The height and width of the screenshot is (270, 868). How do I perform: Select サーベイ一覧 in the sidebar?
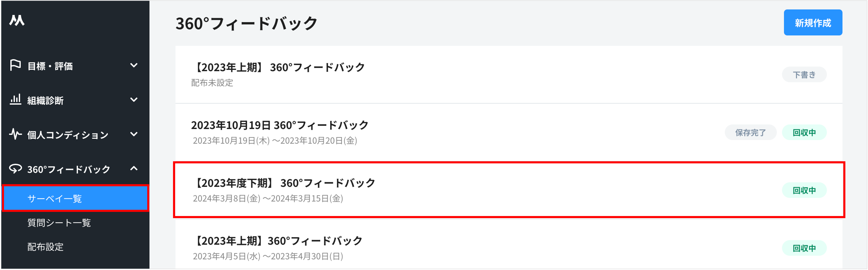[x=55, y=199]
